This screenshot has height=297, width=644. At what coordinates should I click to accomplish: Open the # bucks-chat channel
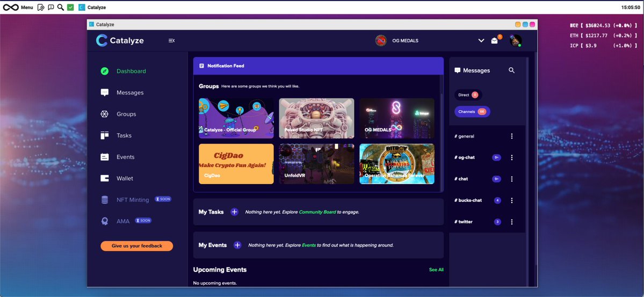(x=468, y=200)
